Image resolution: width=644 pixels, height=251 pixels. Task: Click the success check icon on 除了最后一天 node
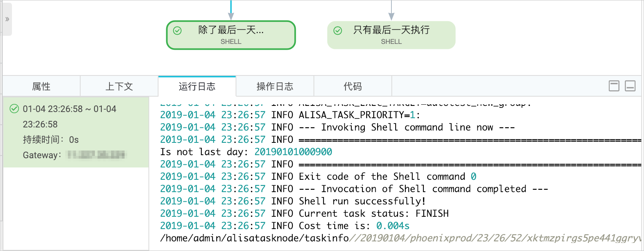(177, 30)
